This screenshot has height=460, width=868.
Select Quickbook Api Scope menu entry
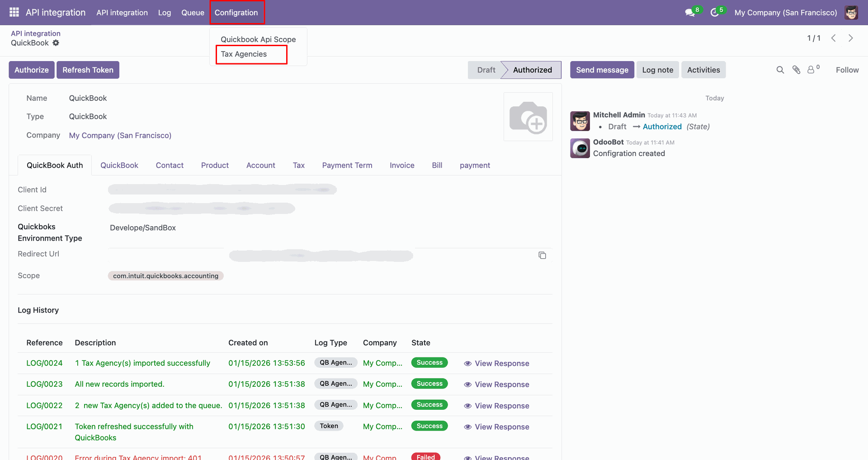258,39
